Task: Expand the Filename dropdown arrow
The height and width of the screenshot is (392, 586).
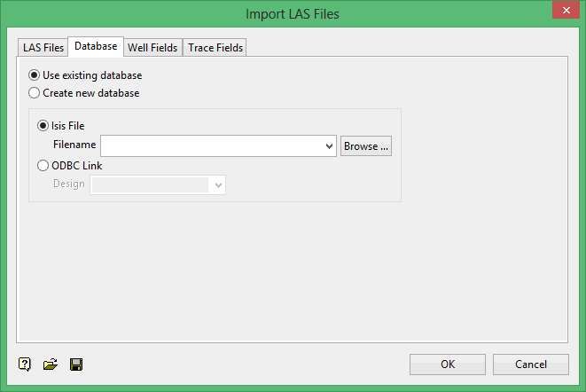Action: [x=329, y=145]
